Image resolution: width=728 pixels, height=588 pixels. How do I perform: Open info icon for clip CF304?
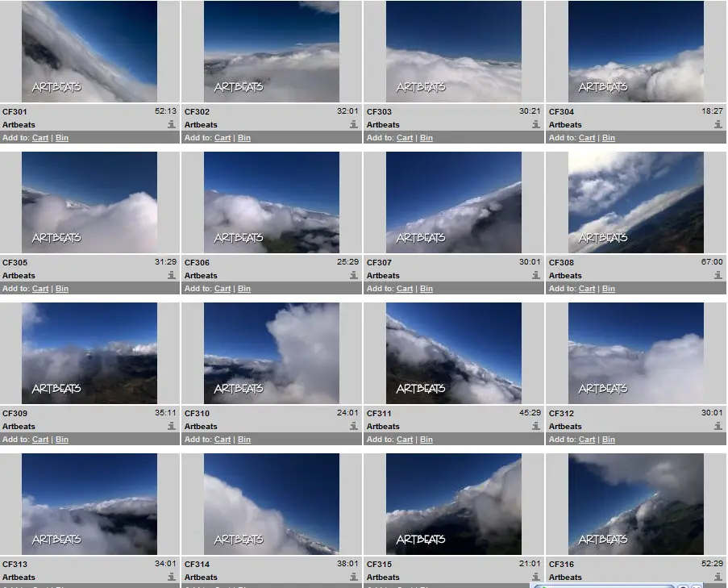[x=718, y=124]
